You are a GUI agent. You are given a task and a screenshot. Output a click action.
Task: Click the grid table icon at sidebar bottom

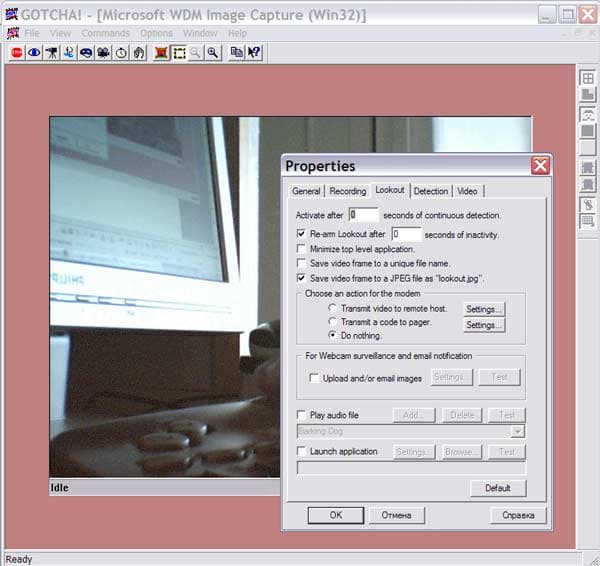588,222
